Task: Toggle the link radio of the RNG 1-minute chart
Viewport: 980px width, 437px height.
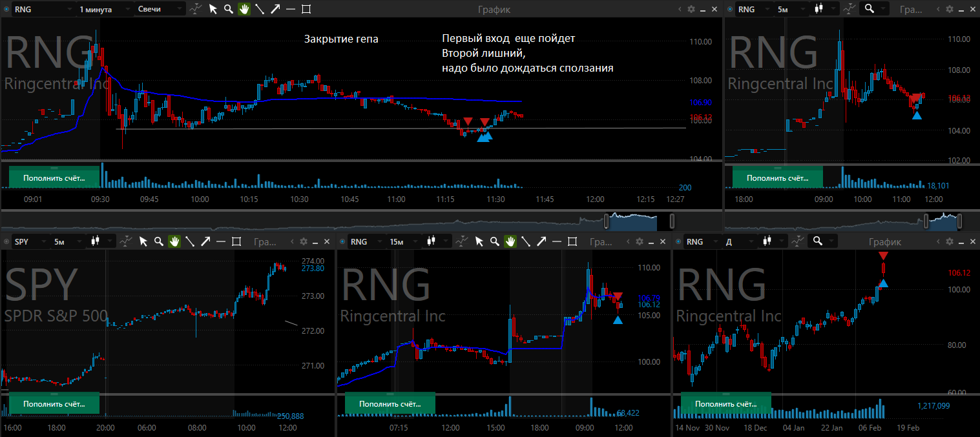Action: click(x=6, y=9)
